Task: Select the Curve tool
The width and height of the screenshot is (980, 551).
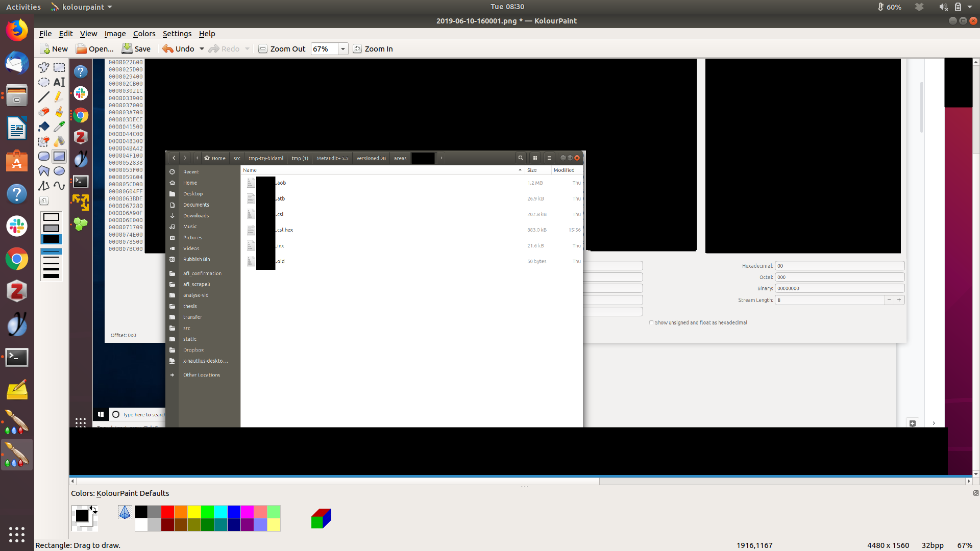Action: 59,186
